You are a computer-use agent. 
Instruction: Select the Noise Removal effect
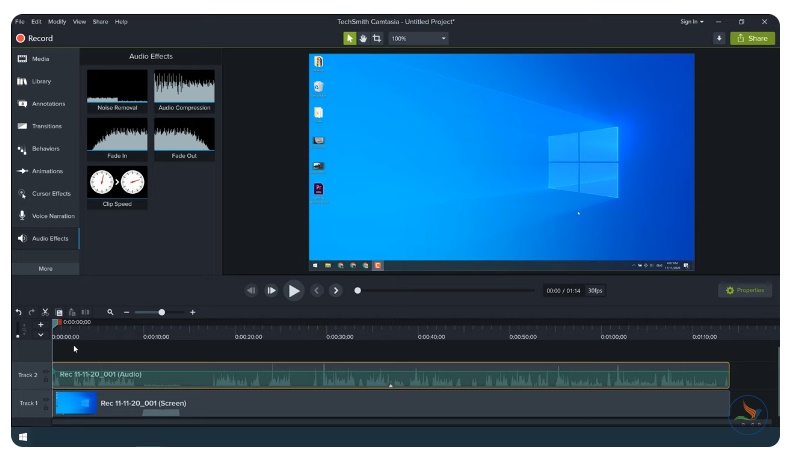(x=117, y=91)
